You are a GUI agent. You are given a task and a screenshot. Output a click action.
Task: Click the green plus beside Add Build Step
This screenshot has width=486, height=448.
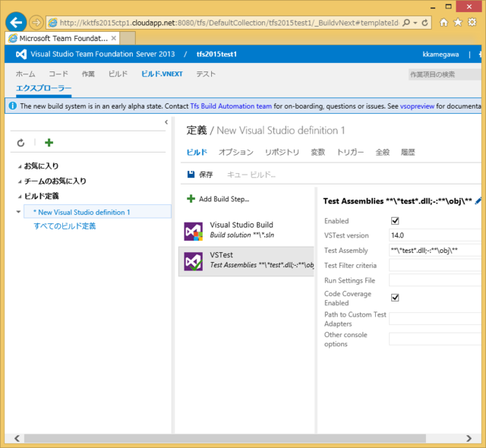pyautogui.click(x=191, y=199)
